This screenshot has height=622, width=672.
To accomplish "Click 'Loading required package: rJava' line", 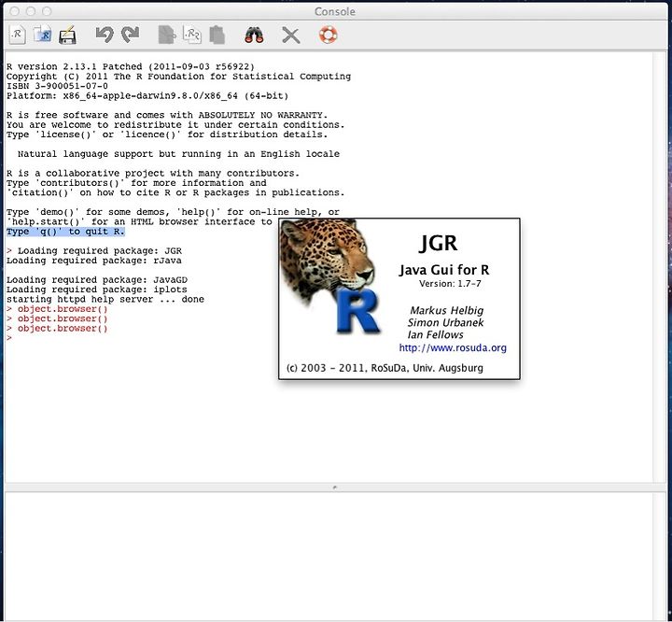I will (x=94, y=261).
